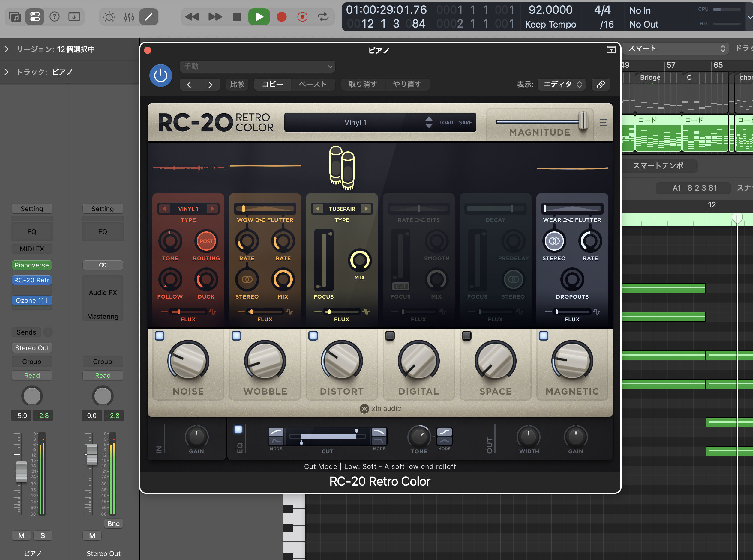753x560 pixels.
Task: Select previous vinyl noise type arrow
Action: pyautogui.click(x=164, y=209)
